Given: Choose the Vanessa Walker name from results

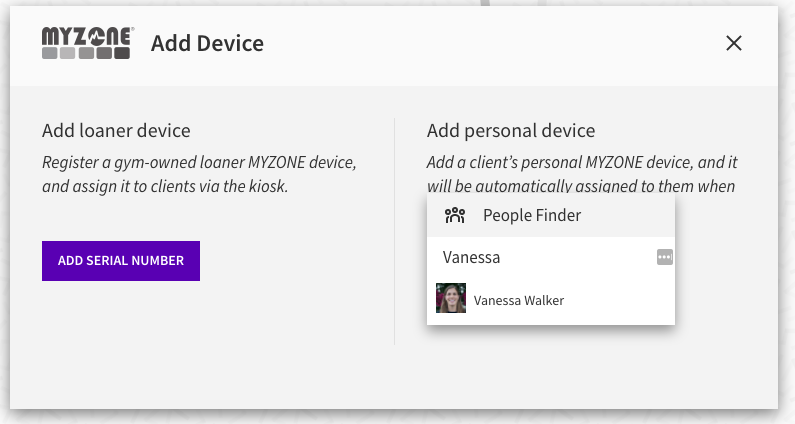Looking at the screenshot, I should pos(518,300).
